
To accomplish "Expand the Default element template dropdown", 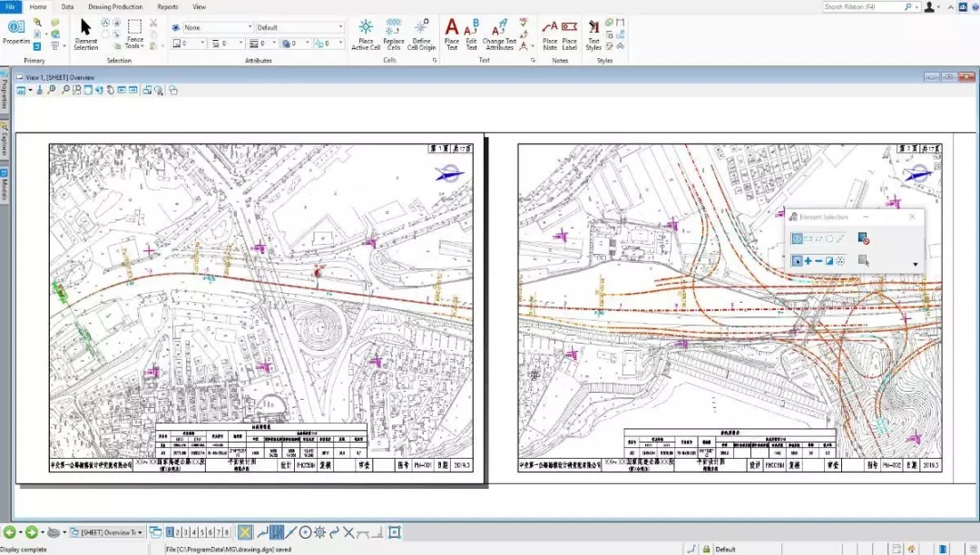I will 299,27.
